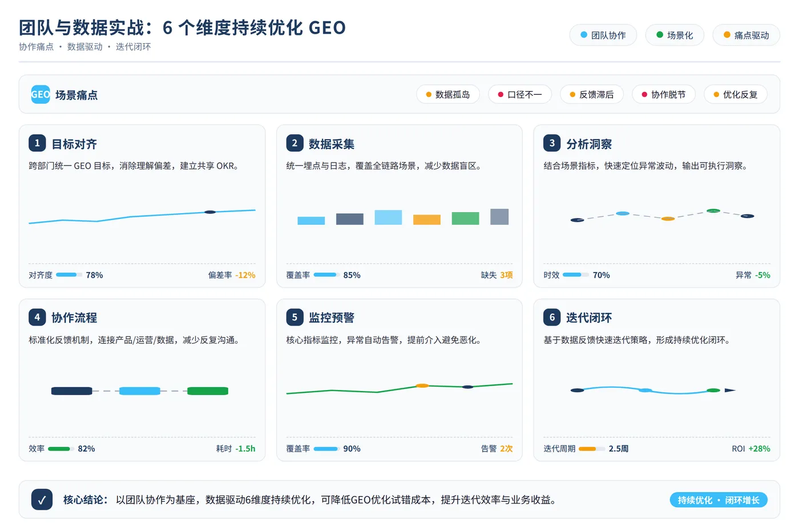The image size is (799, 532).
Task: Select number badge 5 on 监控预警 card
Action: coord(294,317)
